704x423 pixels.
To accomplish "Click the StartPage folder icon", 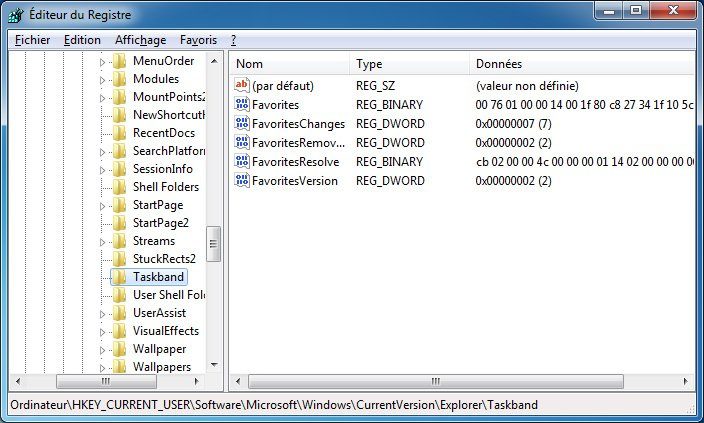I will coord(119,205).
